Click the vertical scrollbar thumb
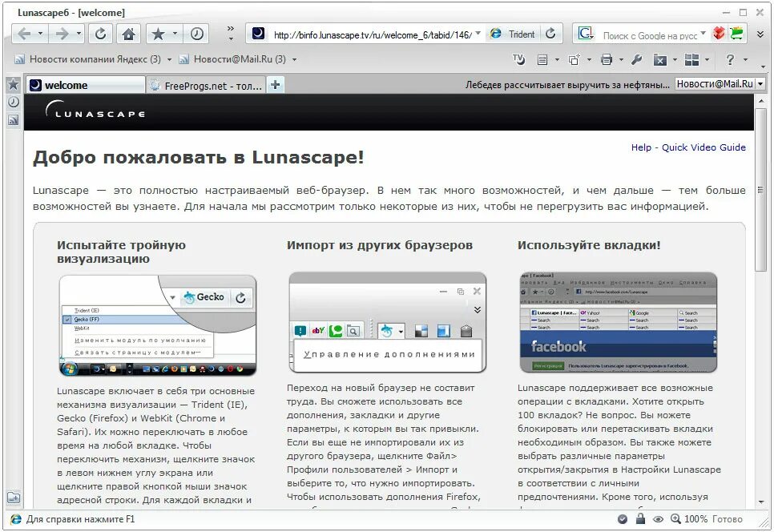This screenshot has height=532, width=774. pyautogui.click(x=760, y=190)
